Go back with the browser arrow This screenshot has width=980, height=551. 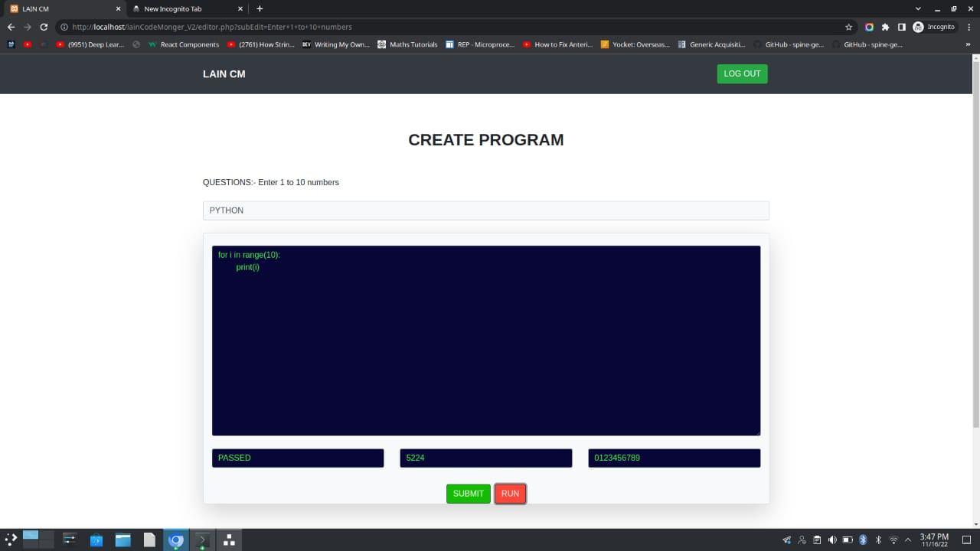coord(11,27)
